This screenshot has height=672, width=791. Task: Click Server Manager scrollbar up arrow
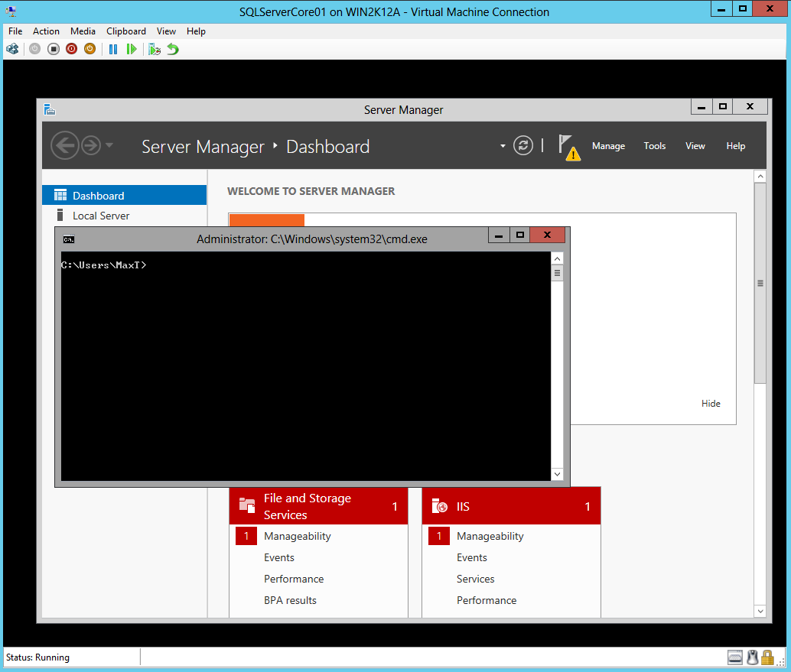point(760,177)
